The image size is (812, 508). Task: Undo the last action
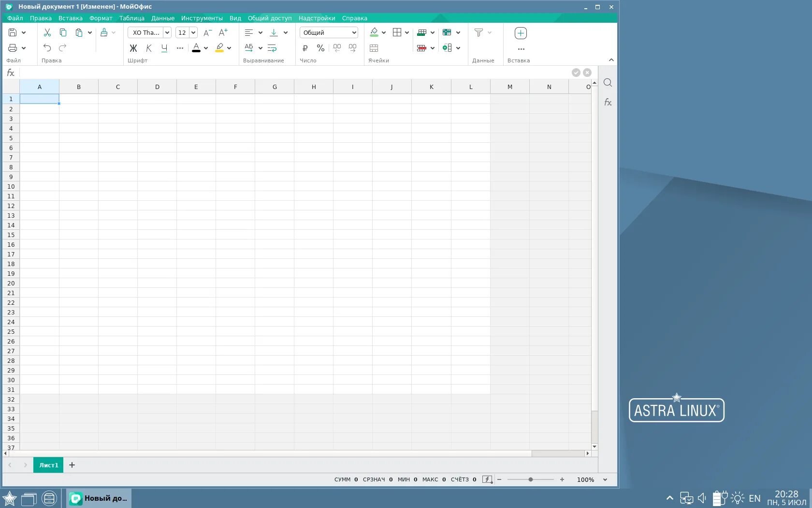pyautogui.click(x=47, y=48)
